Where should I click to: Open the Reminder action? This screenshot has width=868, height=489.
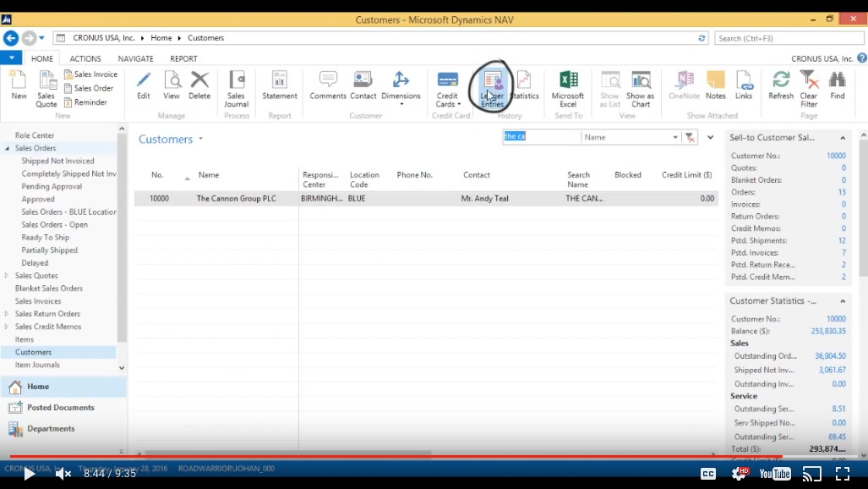pos(85,102)
